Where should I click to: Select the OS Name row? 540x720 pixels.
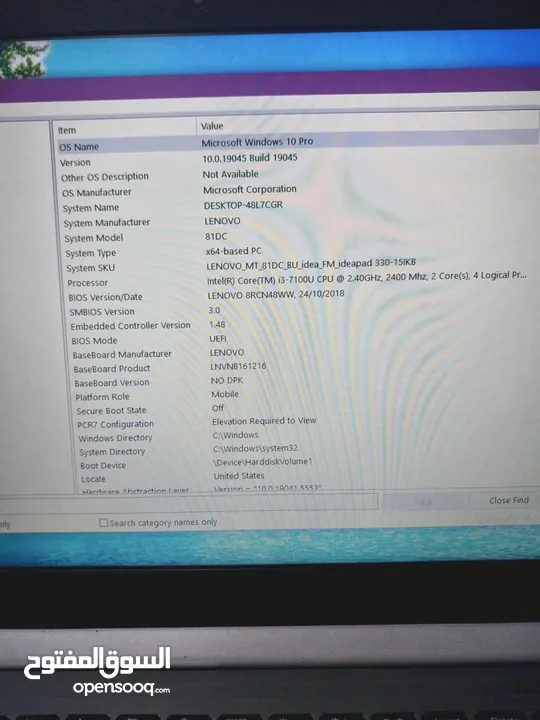pos(298,144)
